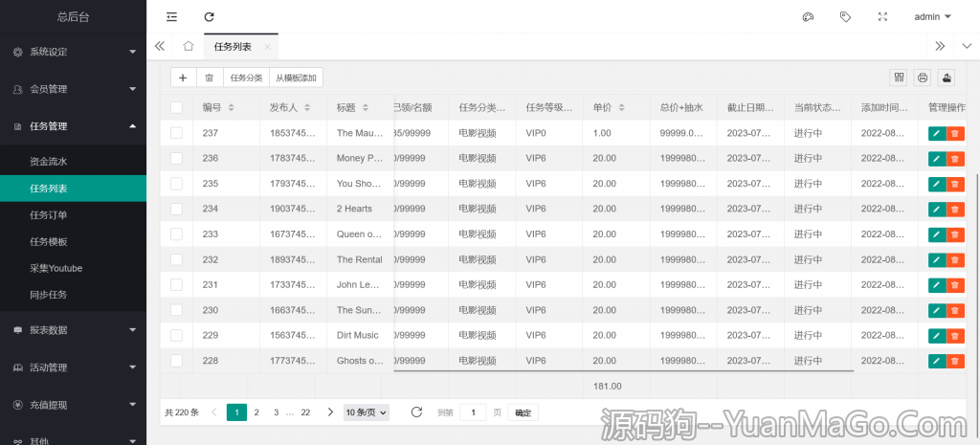Open 资金流水 in sidebar
The height and width of the screenshot is (445, 980).
tap(73, 161)
